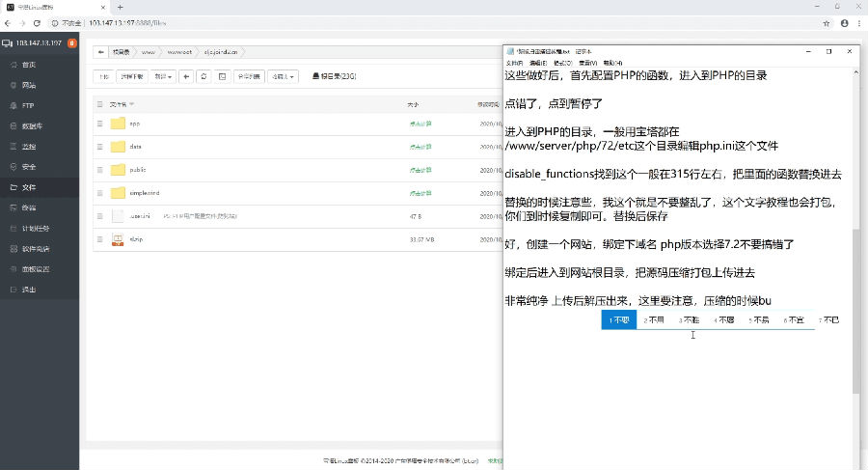Click 退出 to log out of the panel
This screenshot has width=868, height=470.
[29, 290]
